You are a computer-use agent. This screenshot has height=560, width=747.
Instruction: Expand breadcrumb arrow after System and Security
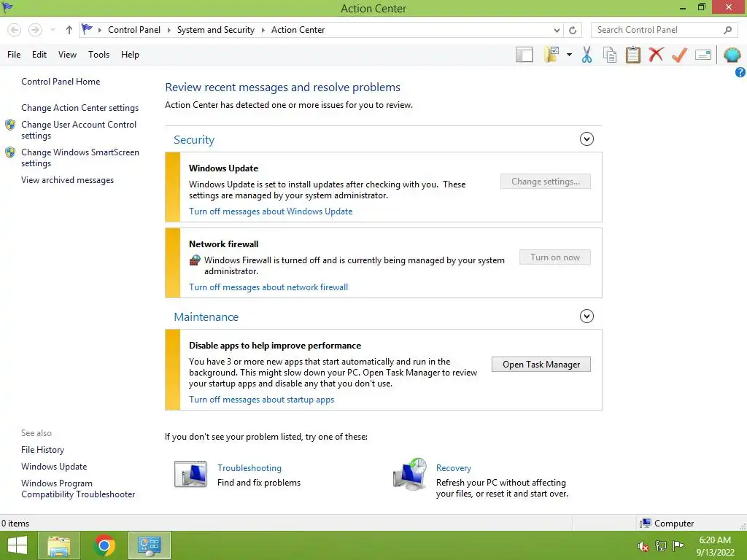point(263,30)
